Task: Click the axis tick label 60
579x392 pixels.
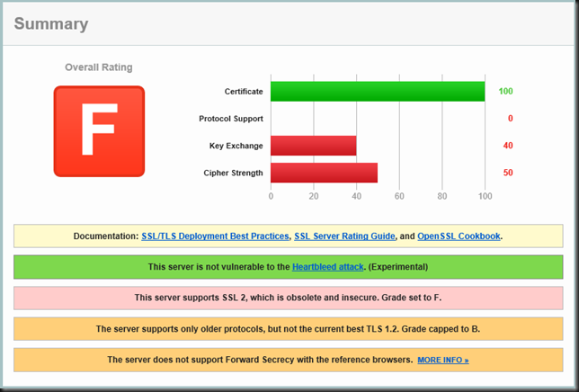Action: pyautogui.click(x=399, y=196)
